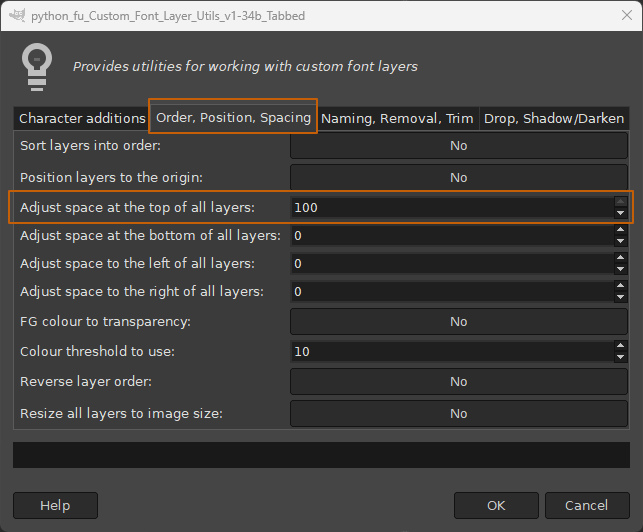Viewport: 643px width, 532px height.
Task: Click the 'Position layers to the origin:' label
Action: tap(111, 178)
